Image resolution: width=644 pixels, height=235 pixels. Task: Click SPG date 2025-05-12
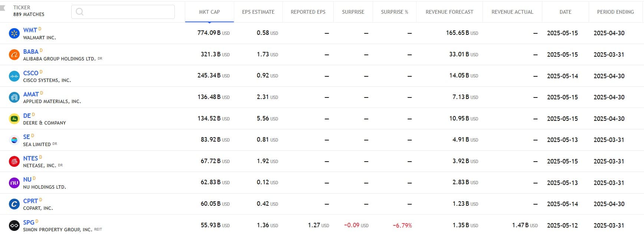tap(562, 225)
